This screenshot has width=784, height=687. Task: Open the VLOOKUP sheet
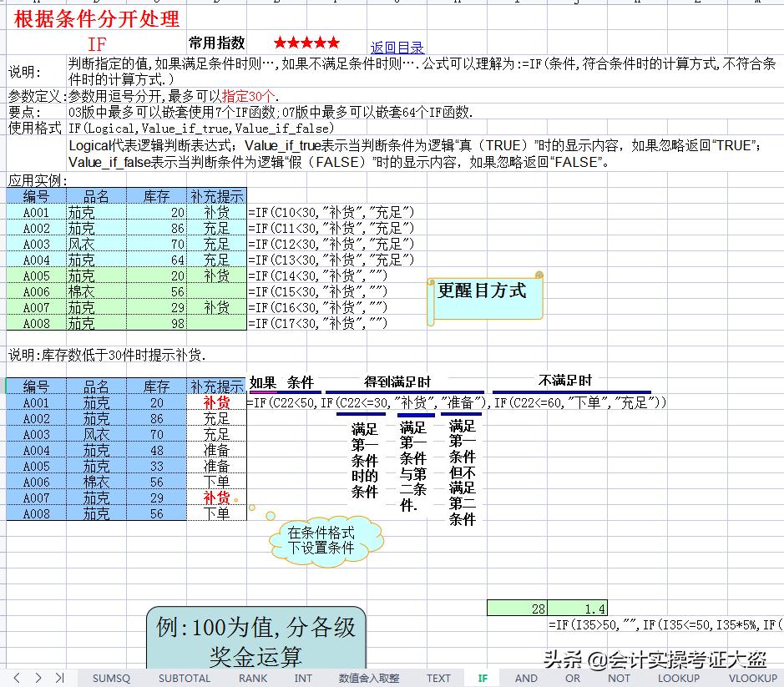(751, 679)
